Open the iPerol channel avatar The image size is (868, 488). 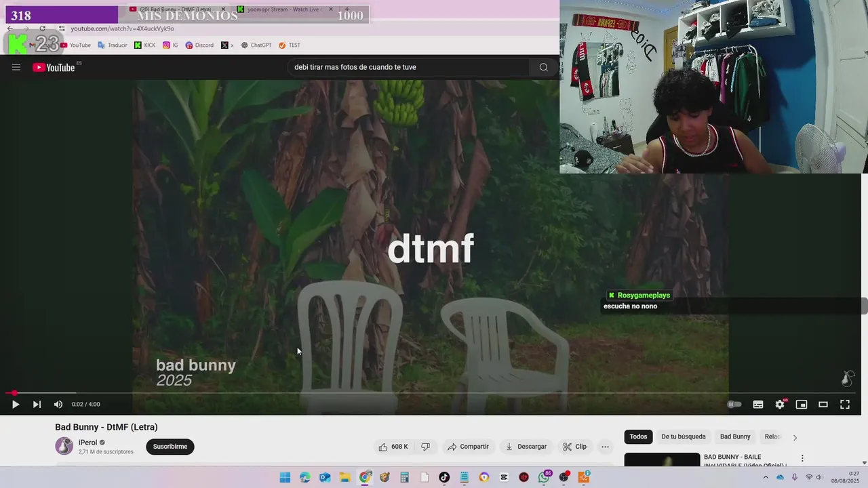[x=64, y=446]
